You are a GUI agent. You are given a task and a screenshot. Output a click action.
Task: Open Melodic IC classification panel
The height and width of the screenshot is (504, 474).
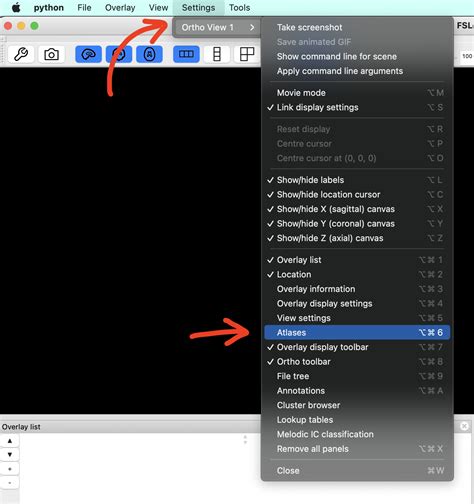357,434
